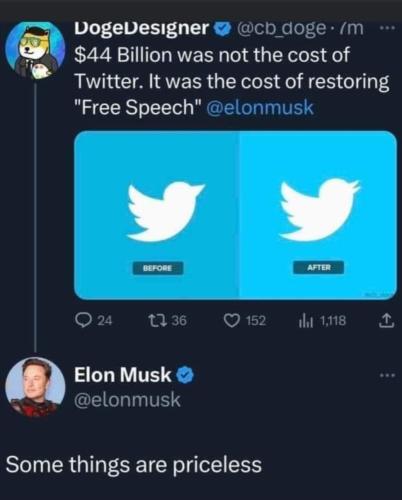Viewport: 402px width, 500px height.
Task: Open the before/after Twitter bird image
Action: 235,215
